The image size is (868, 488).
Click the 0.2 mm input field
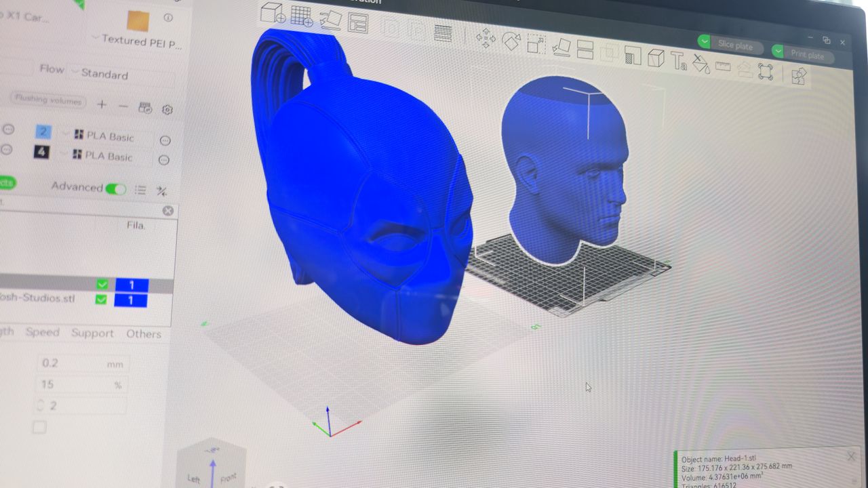81,363
